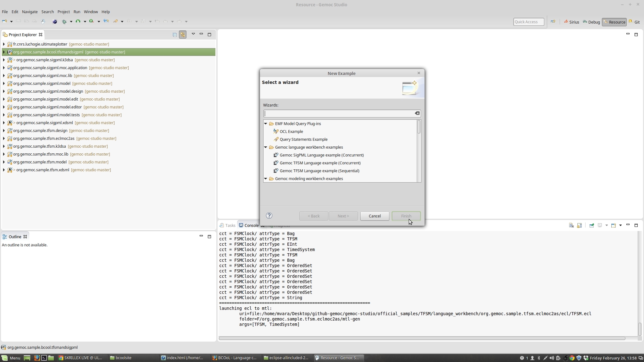Click the green Run toolbar icon
This screenshot has height=362, width=644.
(78, 21)
